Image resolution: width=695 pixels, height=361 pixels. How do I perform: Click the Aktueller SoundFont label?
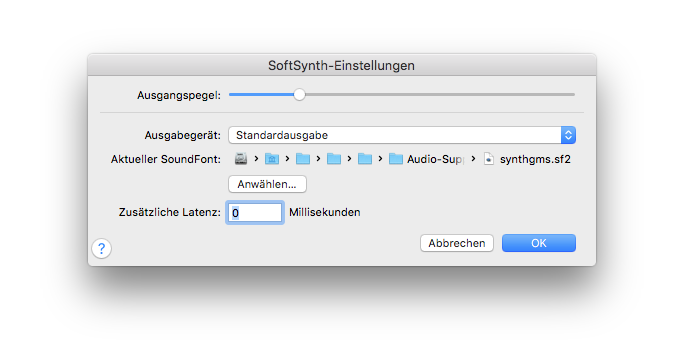tap(166, 159)
